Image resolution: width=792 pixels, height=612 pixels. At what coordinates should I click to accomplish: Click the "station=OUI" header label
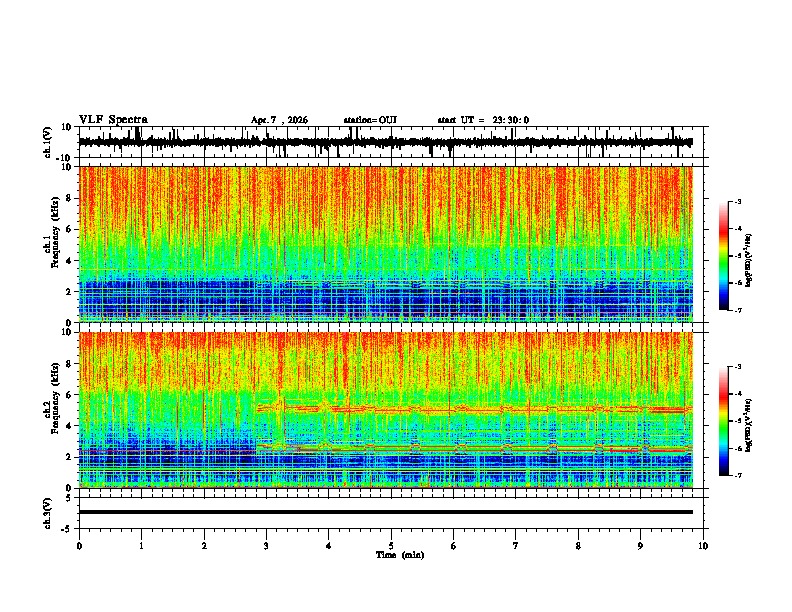[370, 120]
